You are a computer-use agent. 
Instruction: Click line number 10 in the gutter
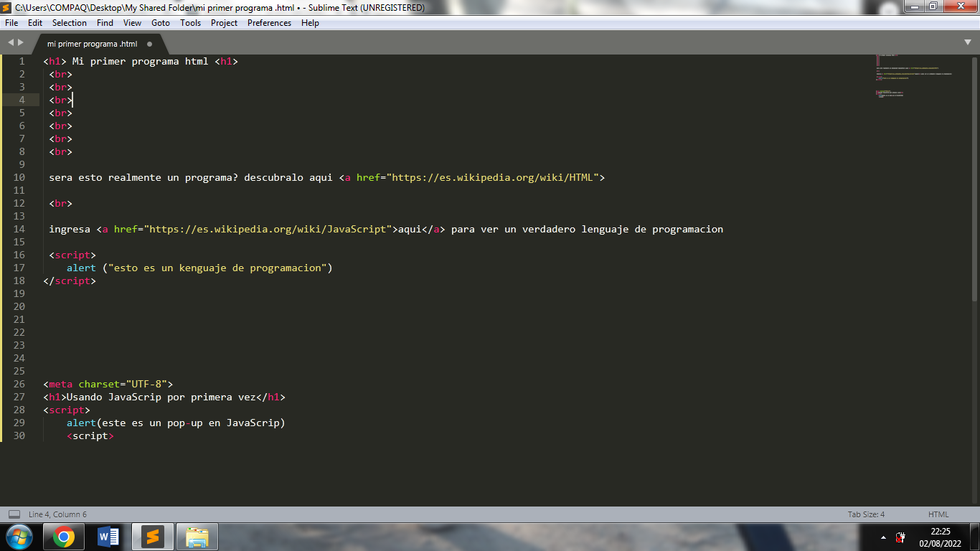pos(19,177)
